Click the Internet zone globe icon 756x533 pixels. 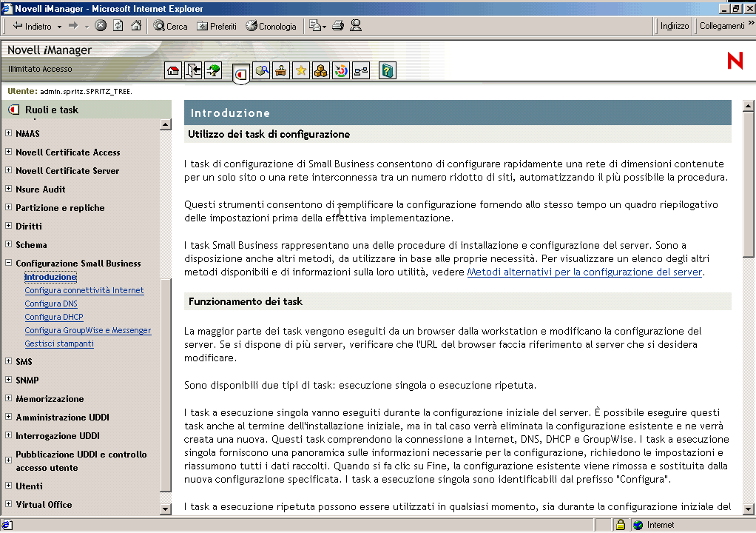pyautogui.click(x=638, y=525)
